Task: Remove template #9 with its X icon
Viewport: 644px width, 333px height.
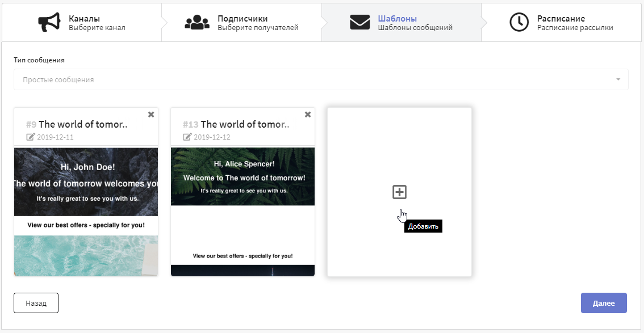Action: [x=151, y=115]
